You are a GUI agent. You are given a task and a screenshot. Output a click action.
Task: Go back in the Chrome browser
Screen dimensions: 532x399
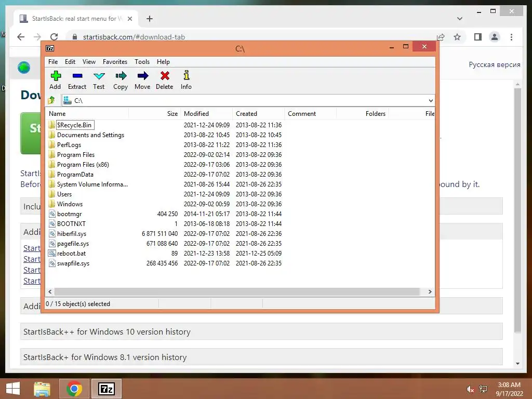pyautogui.click(x=21, y=37)
